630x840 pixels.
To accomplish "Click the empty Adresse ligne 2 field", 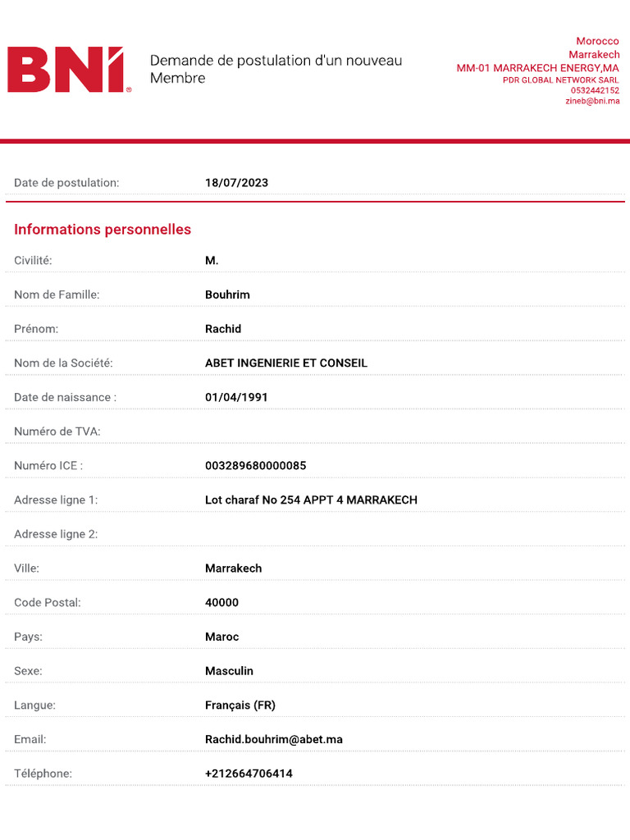I will coord(328,535).
